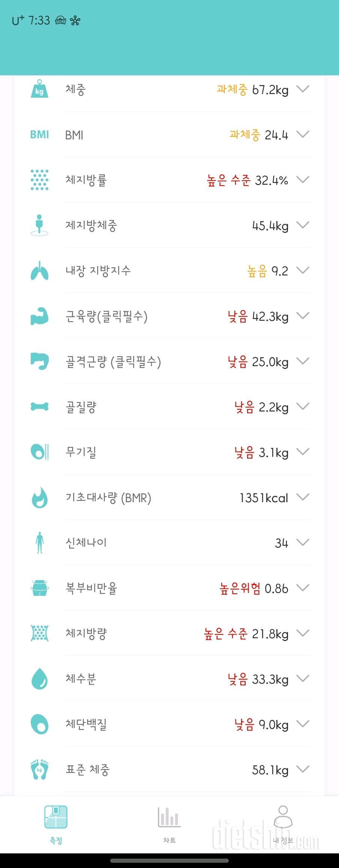This screenshot has height=868, width=339.
Task: Tap the flame icon for BMR
Action: [x=39, y=498]
